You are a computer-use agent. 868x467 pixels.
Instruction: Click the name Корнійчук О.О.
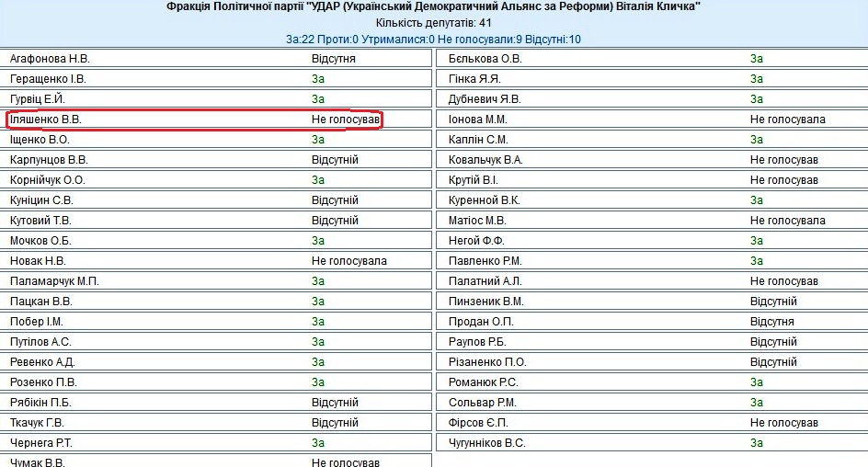tap(48, 180)
